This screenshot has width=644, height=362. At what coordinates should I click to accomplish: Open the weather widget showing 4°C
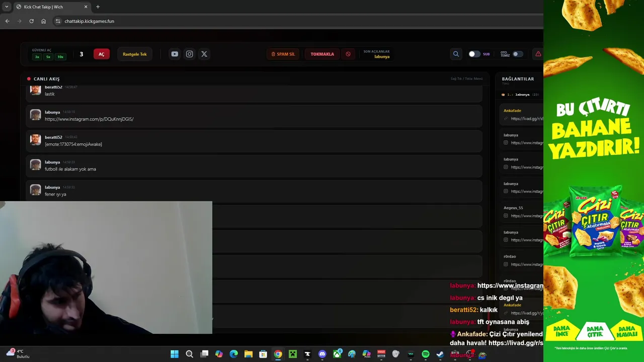(x=18, y=353)
